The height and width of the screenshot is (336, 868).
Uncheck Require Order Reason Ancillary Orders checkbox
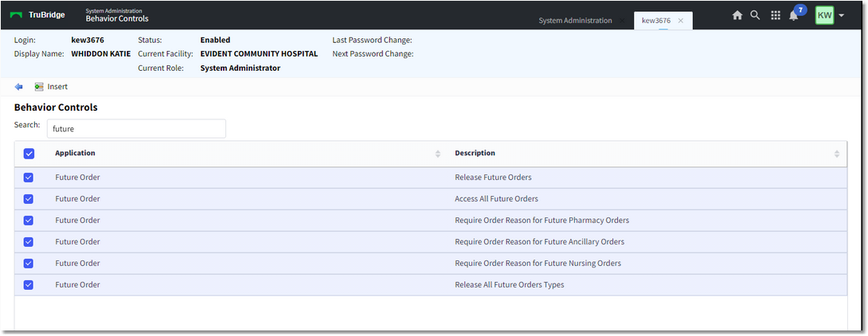pyautogui.click(x=29, y=242)
